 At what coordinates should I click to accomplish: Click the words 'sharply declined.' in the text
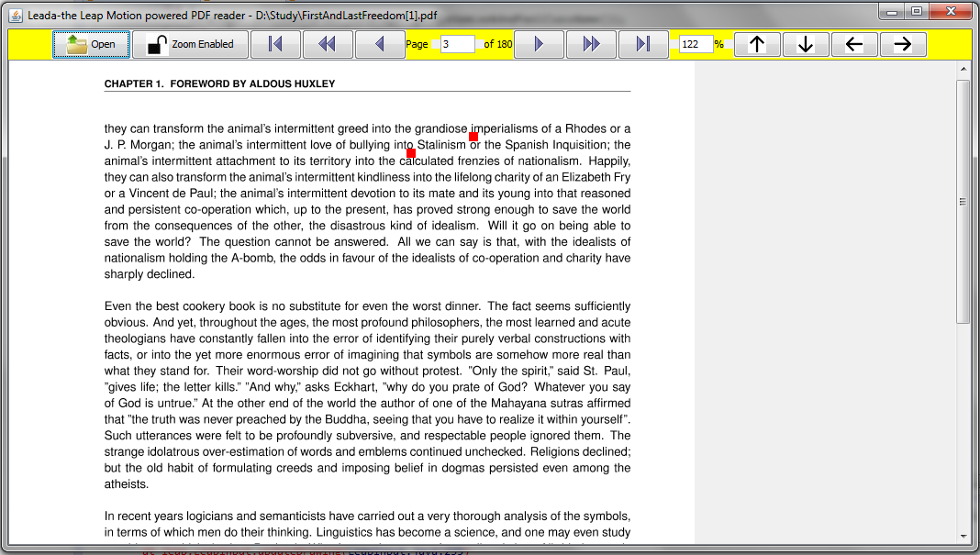click(x=150, y=274)
